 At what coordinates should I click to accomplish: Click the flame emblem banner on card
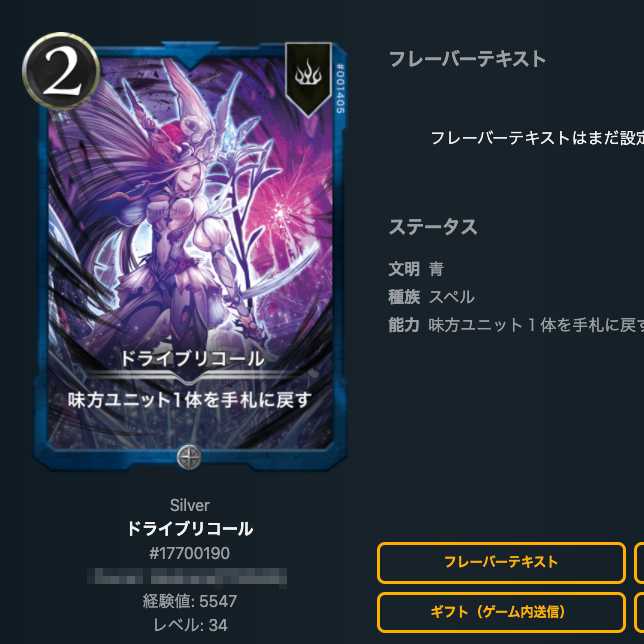tap(308, 78)
